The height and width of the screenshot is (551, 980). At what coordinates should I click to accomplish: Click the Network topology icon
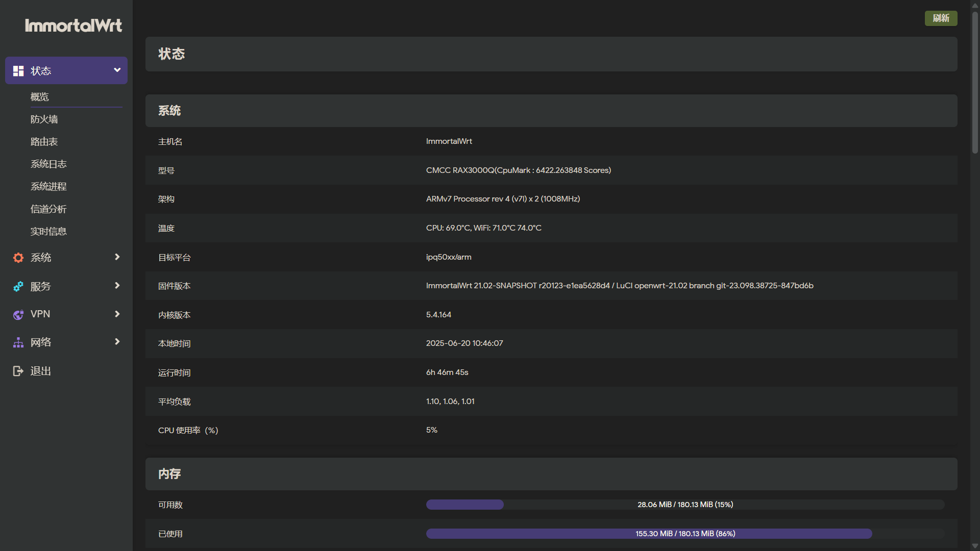18,342
